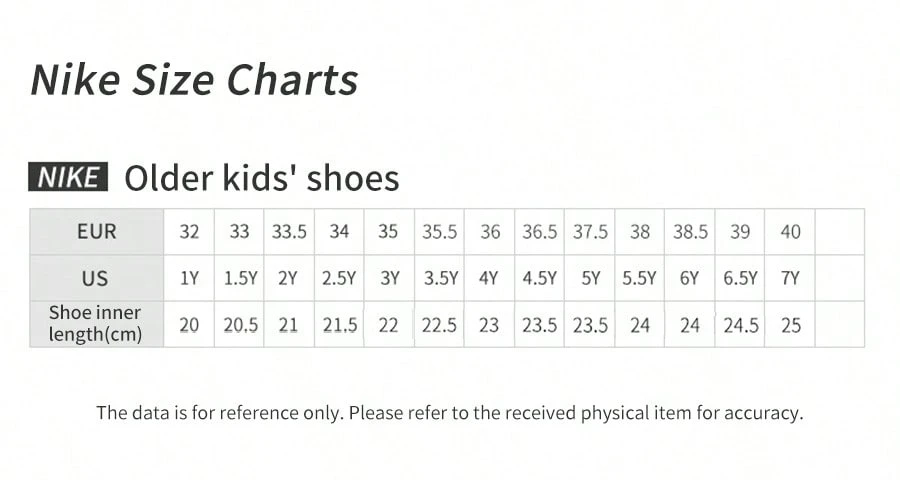Viewport: 900px width, 480px height.
Task: Select EUR size 32 cell
Action: tap(189, 232)
